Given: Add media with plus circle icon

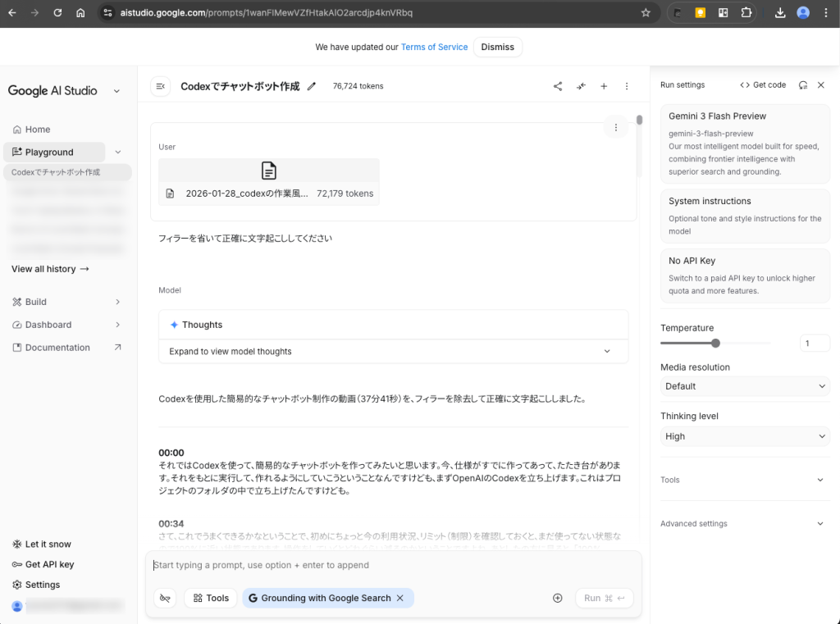Looking at the screenshot, I should point(558,598).
